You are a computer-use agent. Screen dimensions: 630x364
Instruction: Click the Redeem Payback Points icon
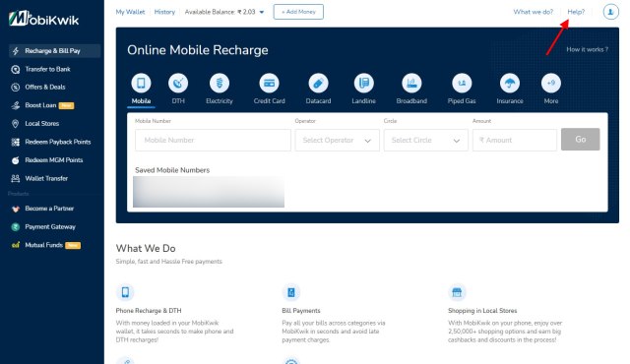(16, 142)
